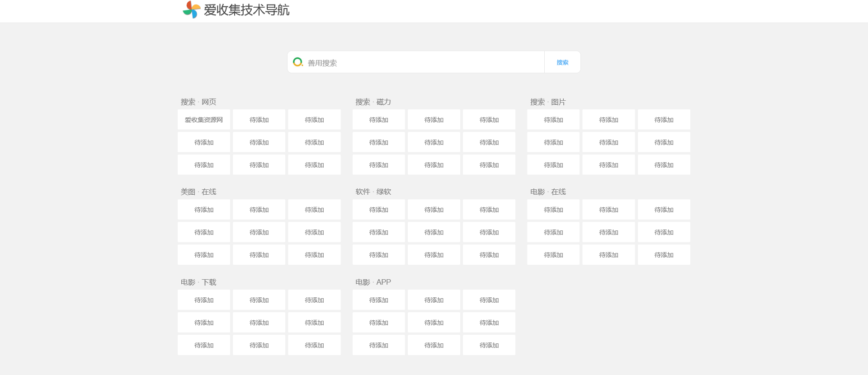Focus the 善用搜索 search input field
This screenshot has height=375, width=868.
click(x=423, y=63)
